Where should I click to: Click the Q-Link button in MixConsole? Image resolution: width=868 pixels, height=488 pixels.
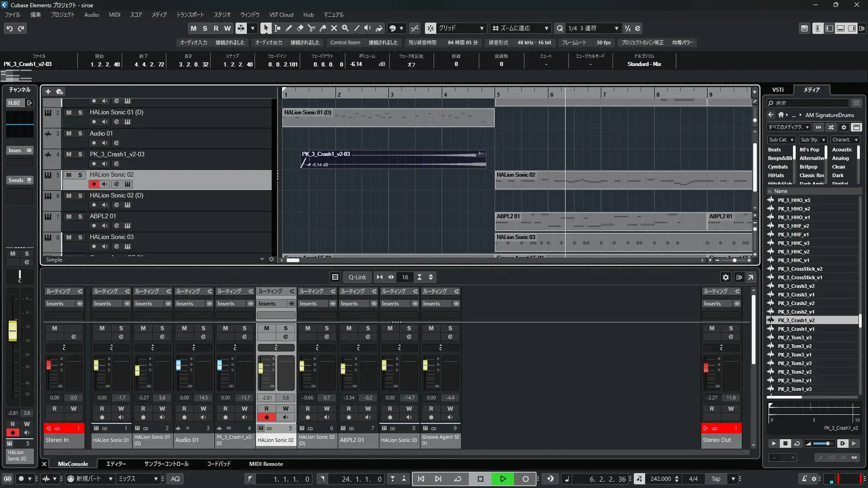(x=357, y=277)
